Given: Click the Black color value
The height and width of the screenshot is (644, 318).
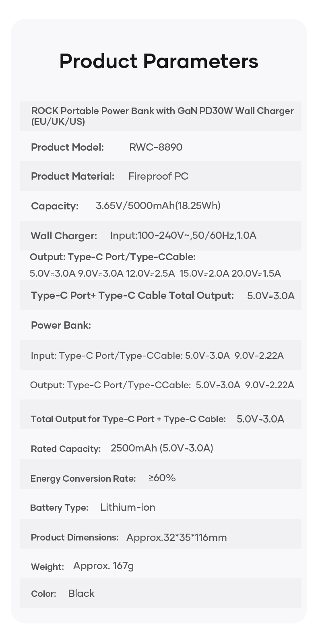Looking at the screenshot, I should click(81, 593).
